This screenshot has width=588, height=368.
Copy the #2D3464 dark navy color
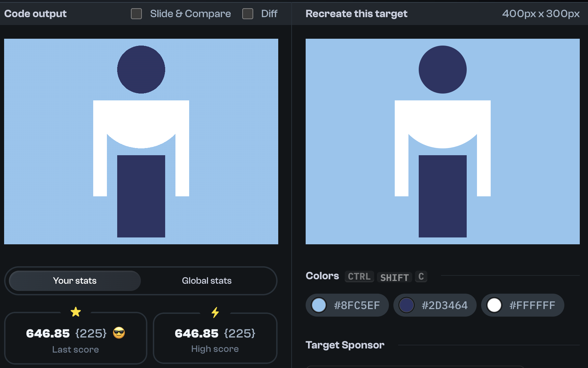tap(435, 305)
